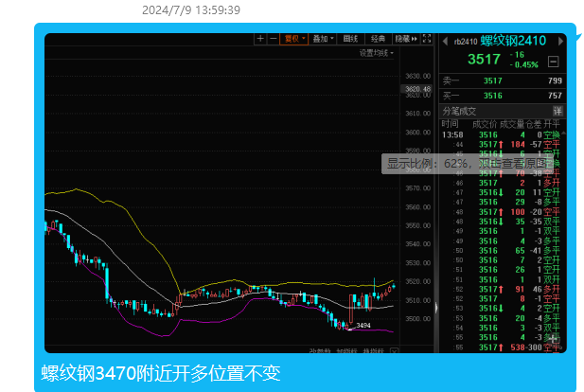Click the 分笔成交 section header
Viewport: 584px width, 392px height.
coord(459,111)
